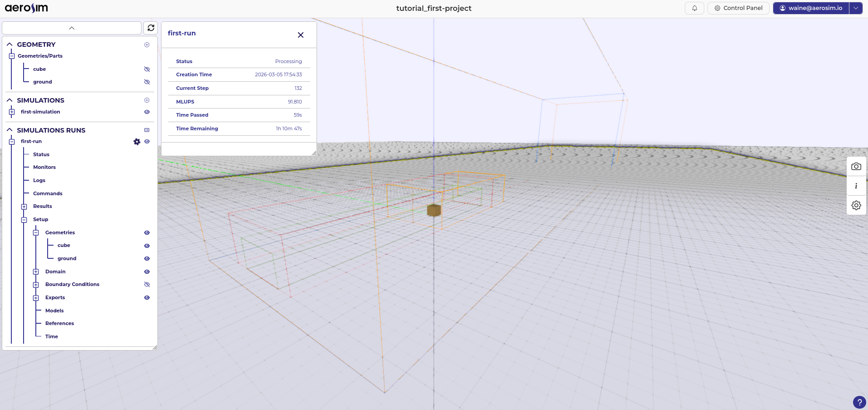868x410 pixels.
Task: Open the help question mark button
Action: pos(859,402)
